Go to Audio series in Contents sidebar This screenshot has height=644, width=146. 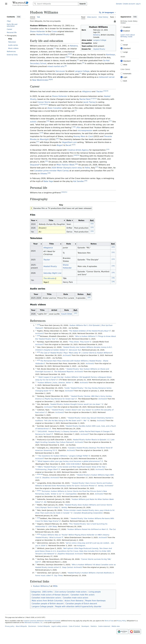(x=13, y=45)
